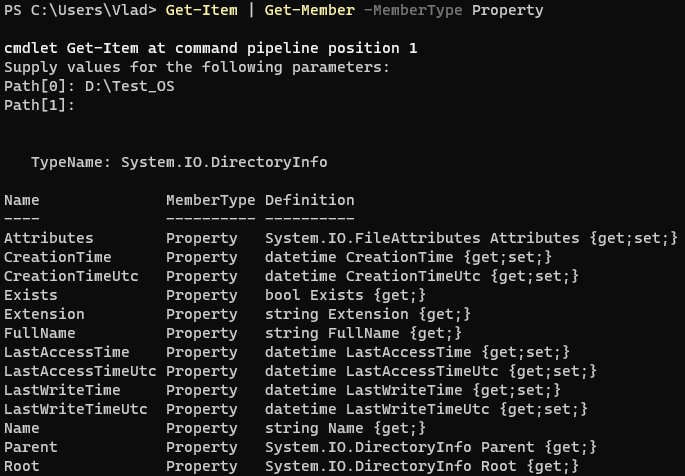This screenshot has height=476, width=685.
Task: Click the 'cmdlet Get-Item at command pipeline position 1' line
Action: [211, 48]
